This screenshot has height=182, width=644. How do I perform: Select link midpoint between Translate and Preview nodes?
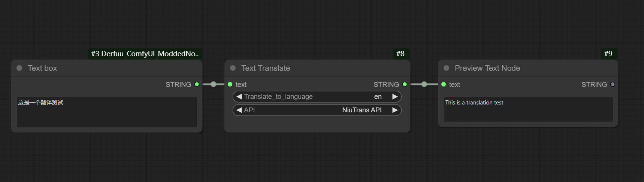click(x=424, y=84)
